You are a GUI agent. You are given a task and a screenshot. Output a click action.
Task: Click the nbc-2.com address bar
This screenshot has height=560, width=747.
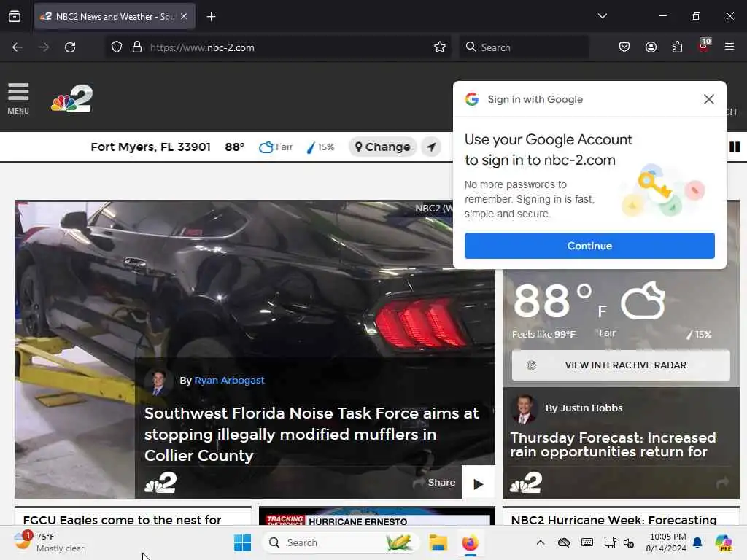click(x=276, y=47)
